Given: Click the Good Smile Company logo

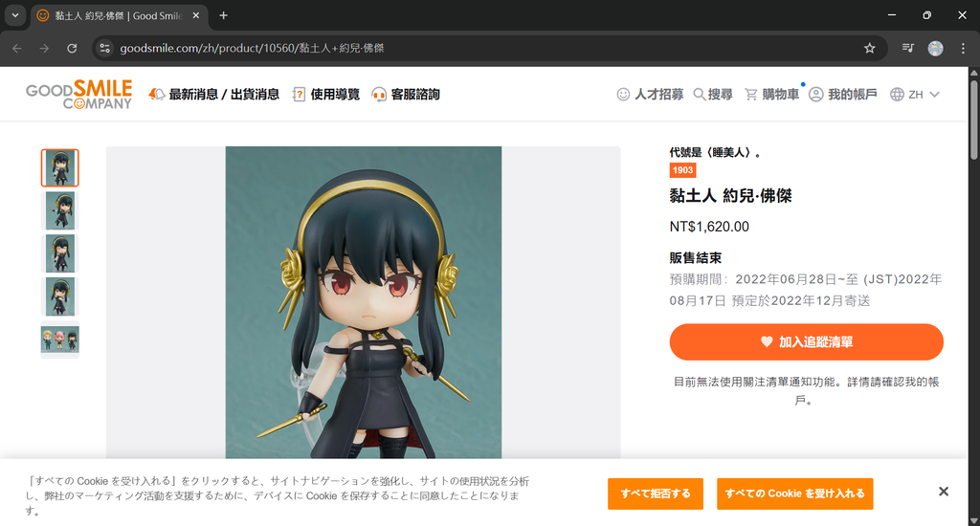Looking at the screenshot, I should [x=78, y=95].
